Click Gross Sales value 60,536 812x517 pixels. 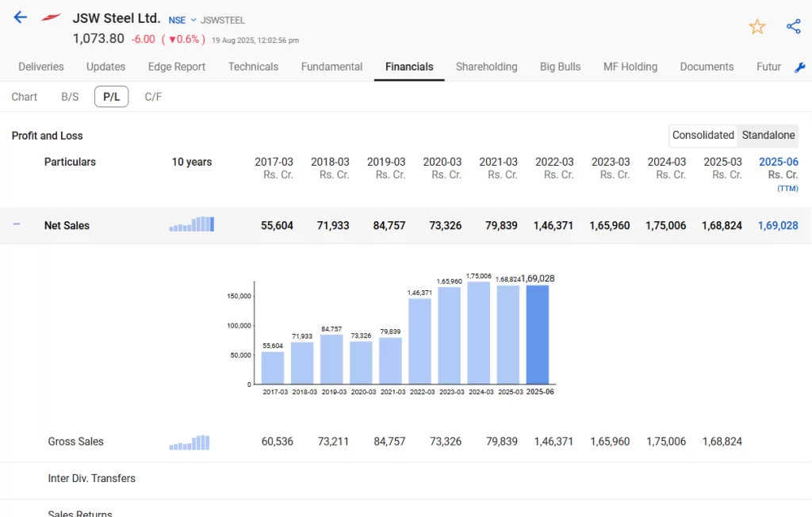coord(277,442)
